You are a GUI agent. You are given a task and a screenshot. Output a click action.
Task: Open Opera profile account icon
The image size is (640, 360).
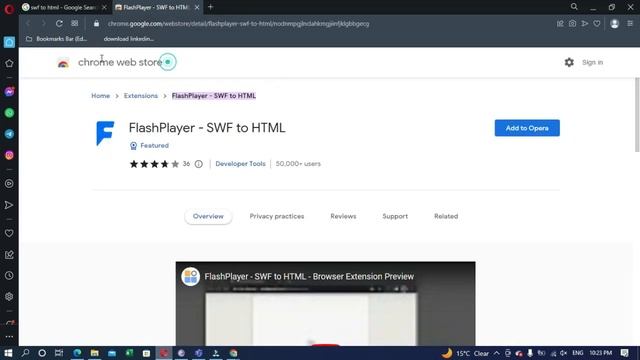pyautogui.click(x=614, y=24)
